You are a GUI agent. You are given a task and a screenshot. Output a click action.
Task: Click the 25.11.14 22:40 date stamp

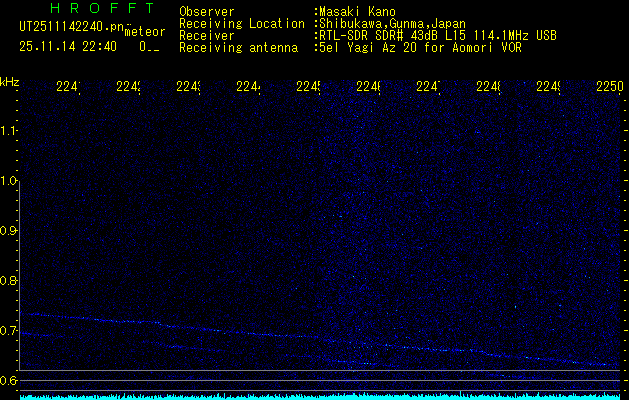coord(68,46)
